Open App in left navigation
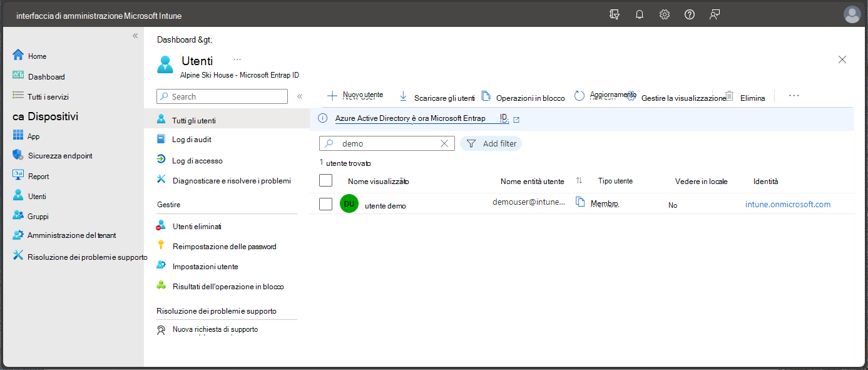Image resolution: width=868 pixels, height=370 pixels. coord(33,136)
